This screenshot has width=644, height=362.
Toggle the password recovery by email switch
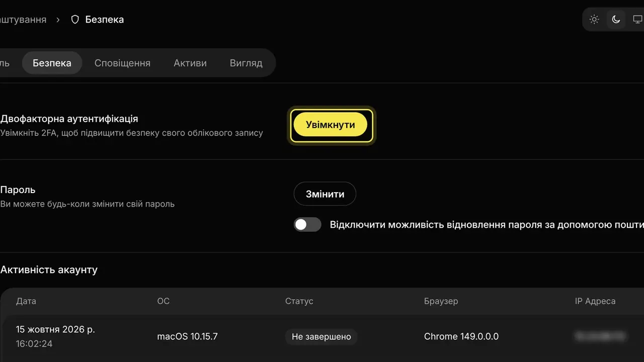pos(307,225)
